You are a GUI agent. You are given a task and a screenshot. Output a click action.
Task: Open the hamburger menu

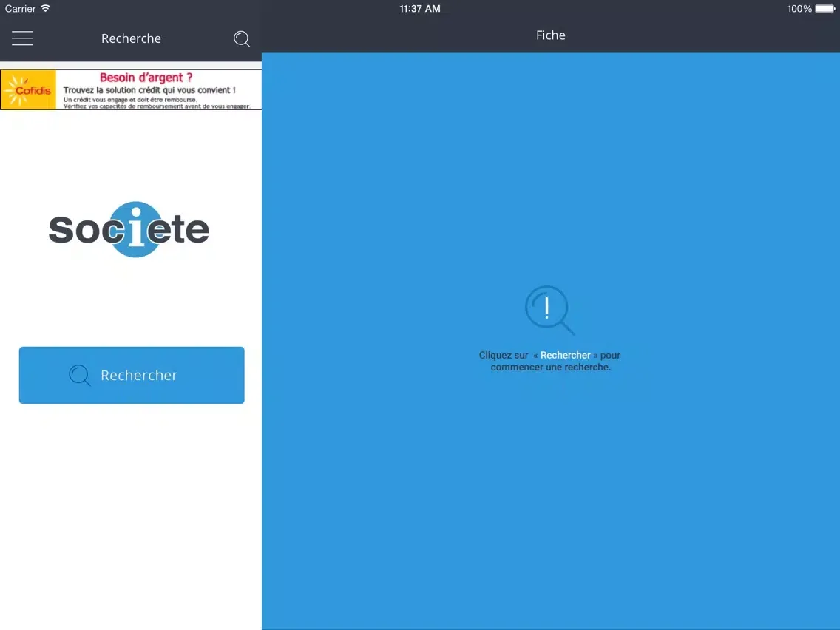pos(22,38)
